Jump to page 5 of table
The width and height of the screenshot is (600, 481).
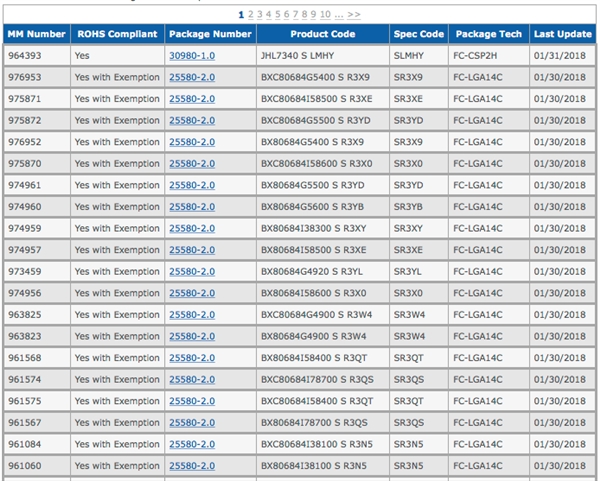276,15
